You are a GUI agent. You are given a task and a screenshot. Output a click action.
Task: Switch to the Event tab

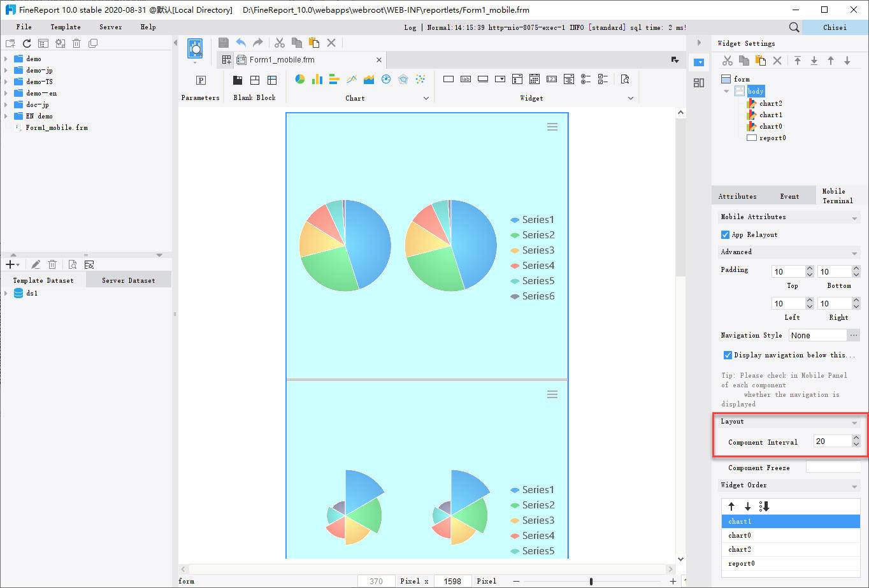point(789,196)
